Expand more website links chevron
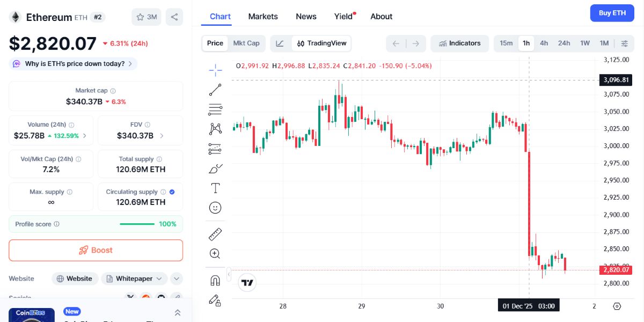Image resolution: width=644 pixels, height=322 pixels. click(177, 279)
